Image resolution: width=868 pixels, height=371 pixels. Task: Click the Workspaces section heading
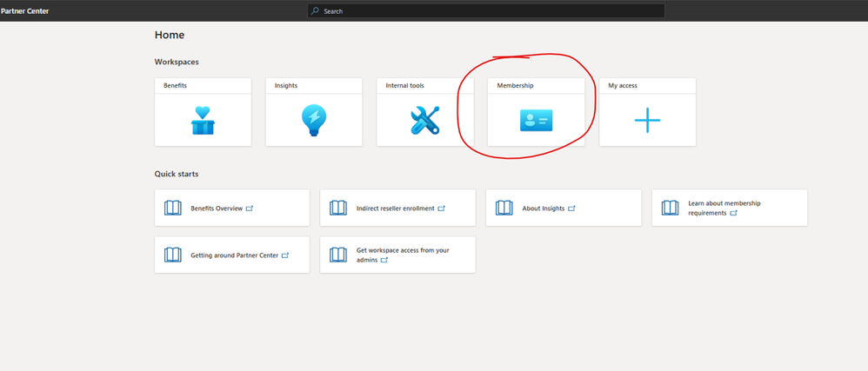tap(177, 62)
